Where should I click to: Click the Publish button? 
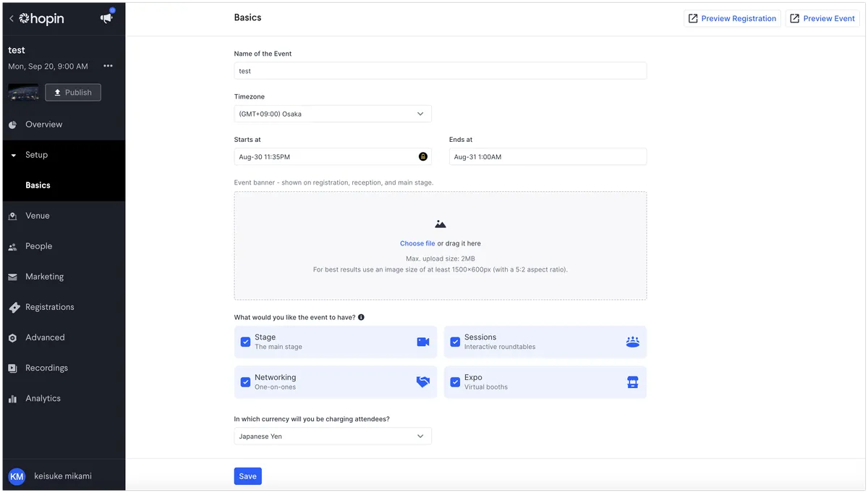click(73, 92)
